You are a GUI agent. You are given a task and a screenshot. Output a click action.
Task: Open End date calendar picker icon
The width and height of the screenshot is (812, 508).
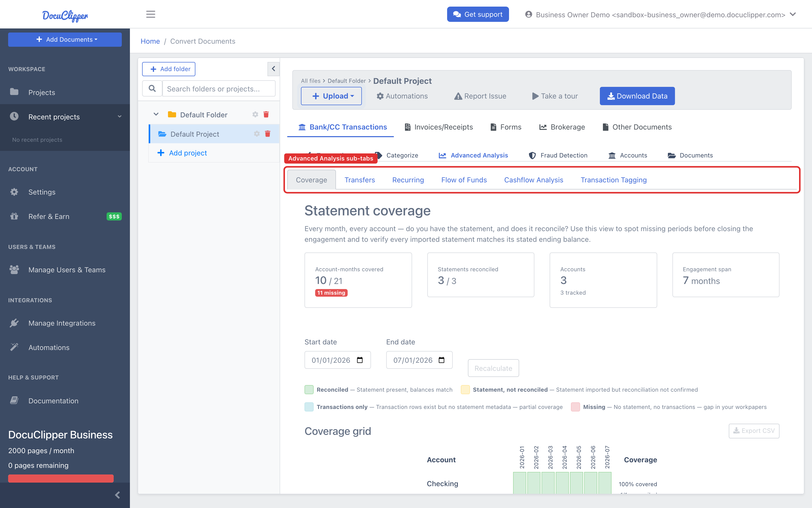(x=442, y=360)
